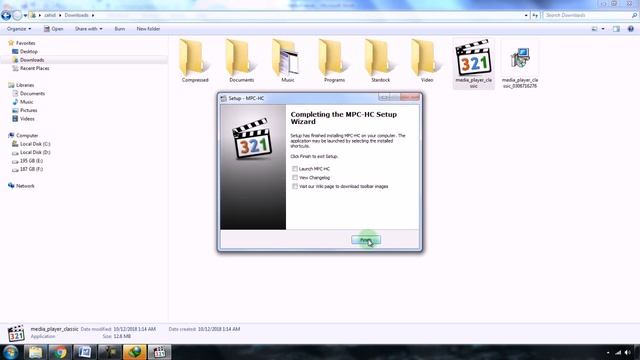Open the recent pages dropdown arrow

(25, 16)
